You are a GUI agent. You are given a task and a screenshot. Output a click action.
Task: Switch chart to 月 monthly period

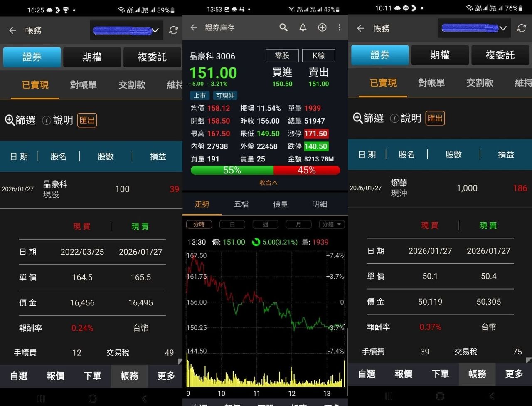[298, 224]
